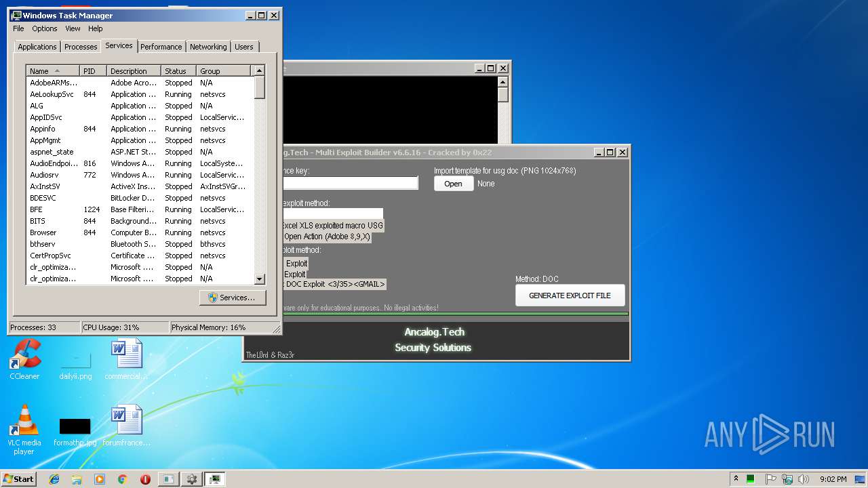Open Windows Explorer folder in taskbar
This screenshot has width=868, height=488.
tap(77, 479)
